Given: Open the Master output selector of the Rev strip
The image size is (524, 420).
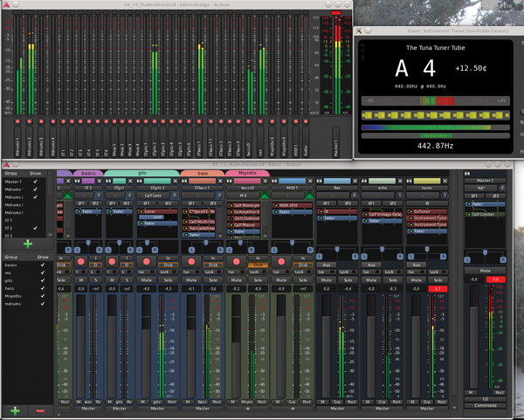Looking at the screenshot, I should [x=337, y=409].
